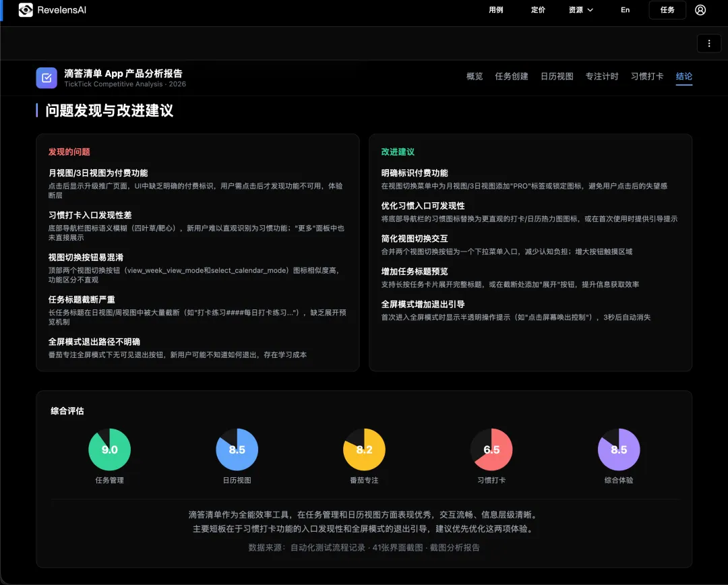Switch to the 习惯打卡 tab
This screenshot has width=728, height=585.
point(646,76)
